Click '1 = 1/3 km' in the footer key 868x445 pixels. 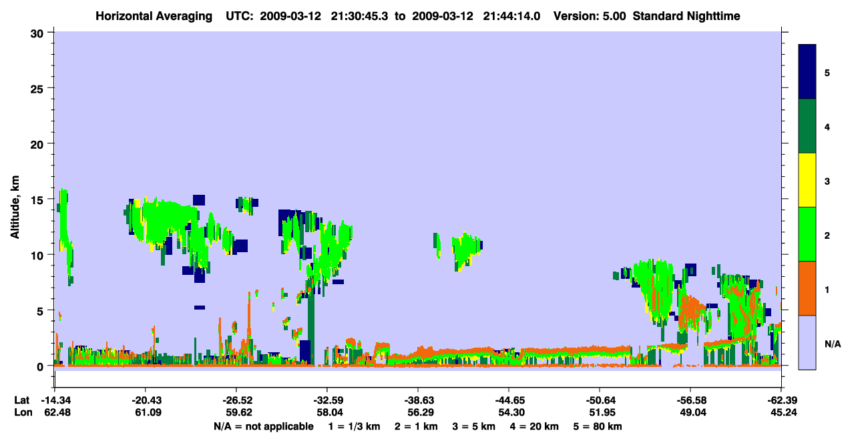coord(355,426)
